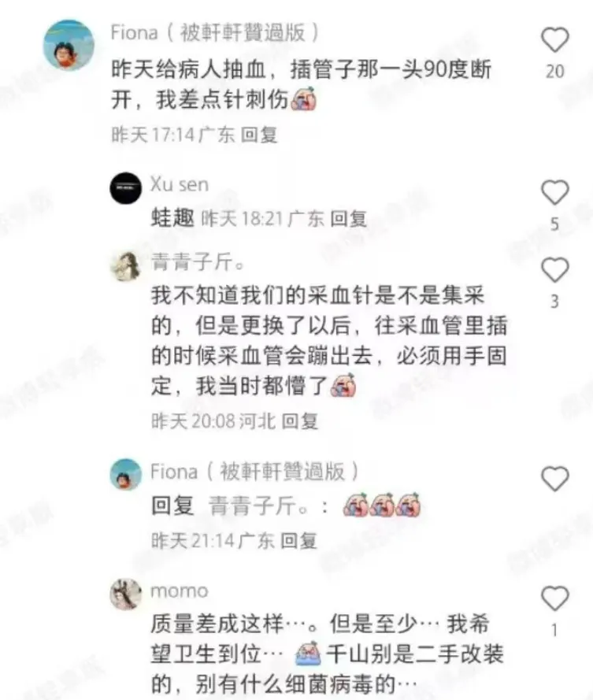The height and width of the screenshot is (700, 593).
Task: Open Fiona's small avatar in reply thread
Action: pos(125,474)
